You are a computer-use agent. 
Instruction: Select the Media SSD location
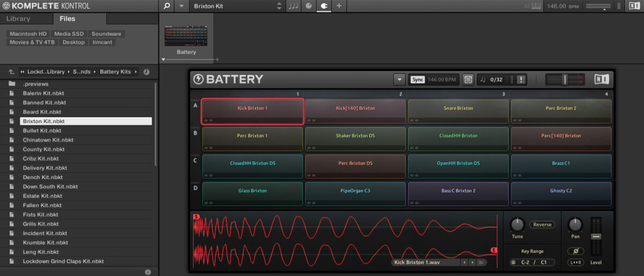click(69, 34)
